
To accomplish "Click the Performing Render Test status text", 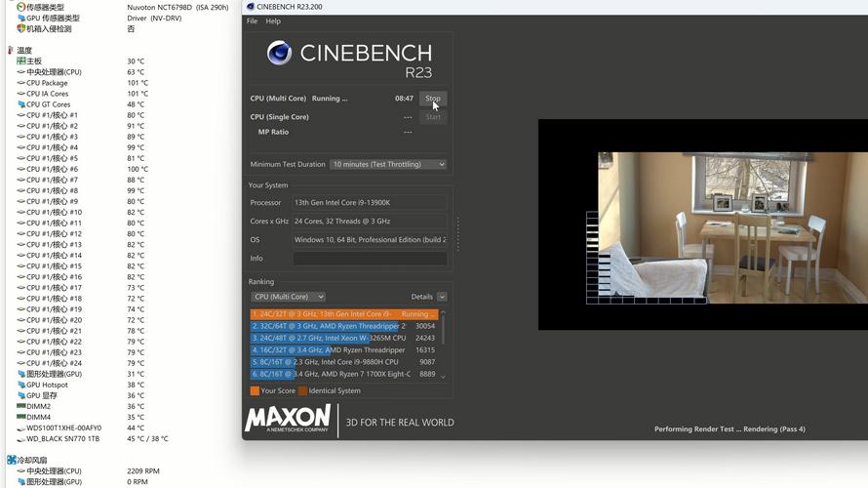I will click(730, 429).
